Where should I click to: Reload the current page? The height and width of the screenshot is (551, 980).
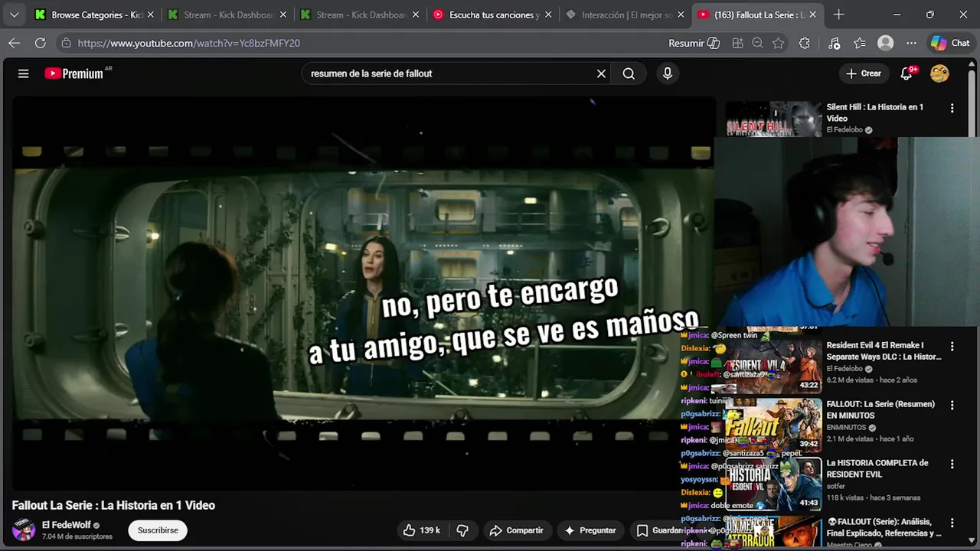click(x=41, y=43)
